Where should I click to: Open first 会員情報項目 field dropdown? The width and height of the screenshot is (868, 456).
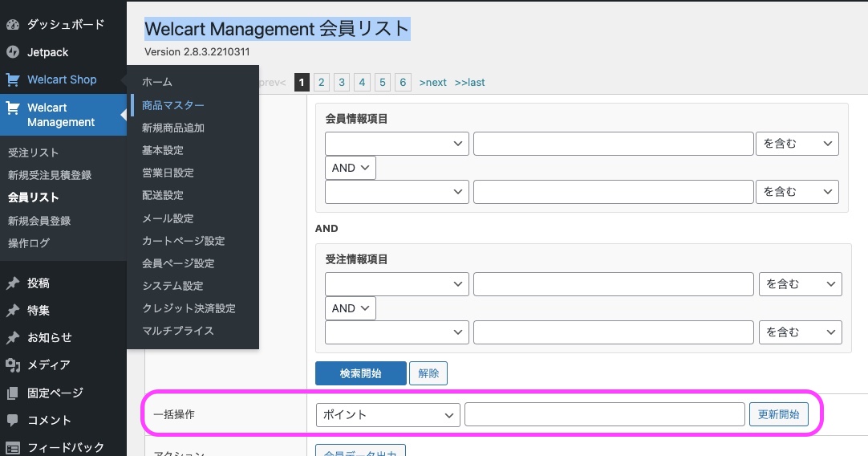pyautogui.click(x=397, y=144)
